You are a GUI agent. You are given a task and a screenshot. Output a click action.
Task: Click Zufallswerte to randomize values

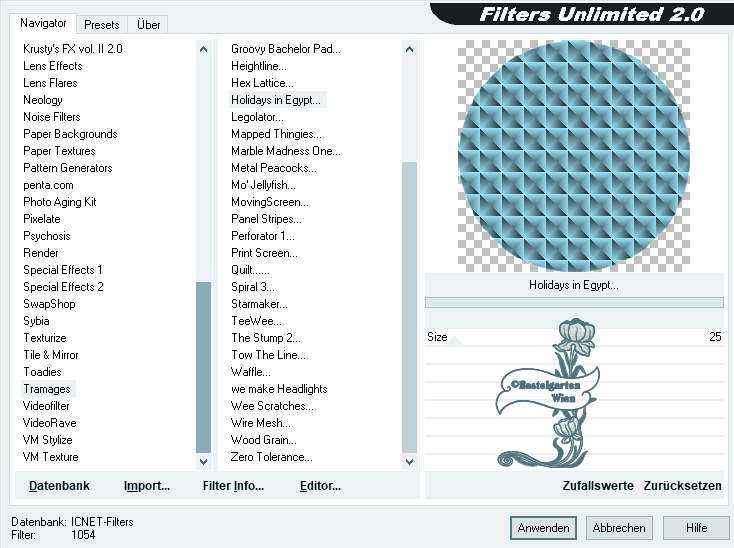point(598,486)
